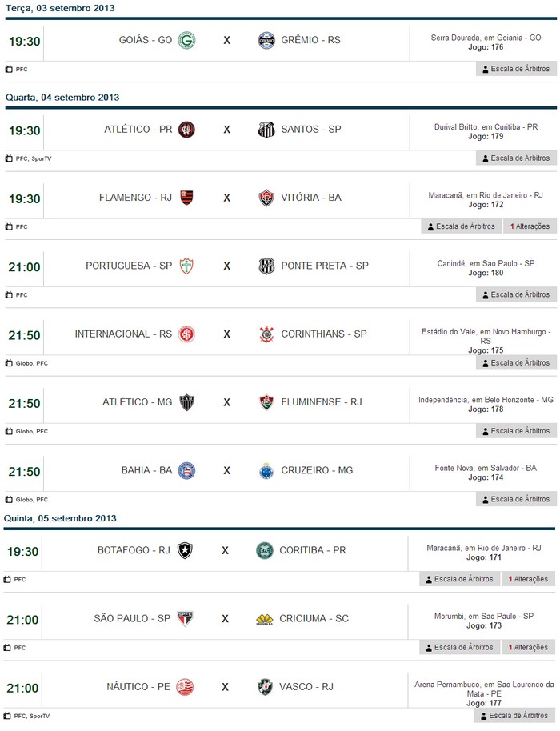The width and height of the screenshot is (560, 731).
Task: Click the Criciuma club crest
Action: point(265,619)
